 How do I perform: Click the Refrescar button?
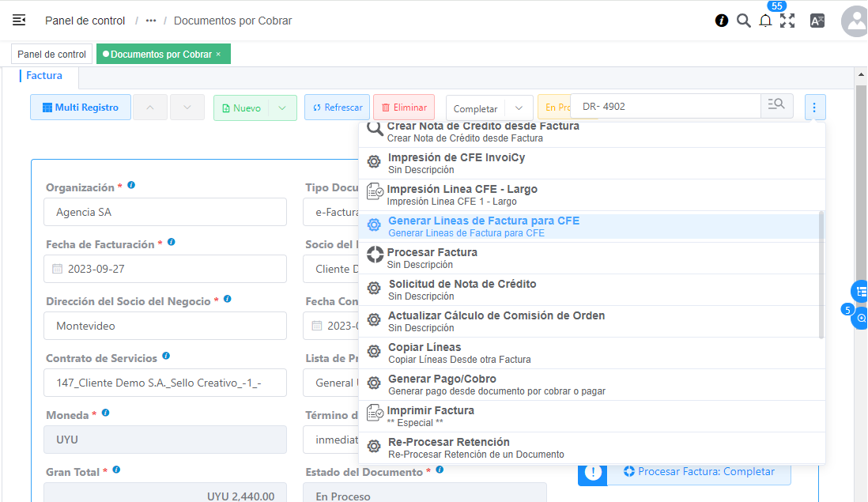pyautogui.click(x=337, y=108)
